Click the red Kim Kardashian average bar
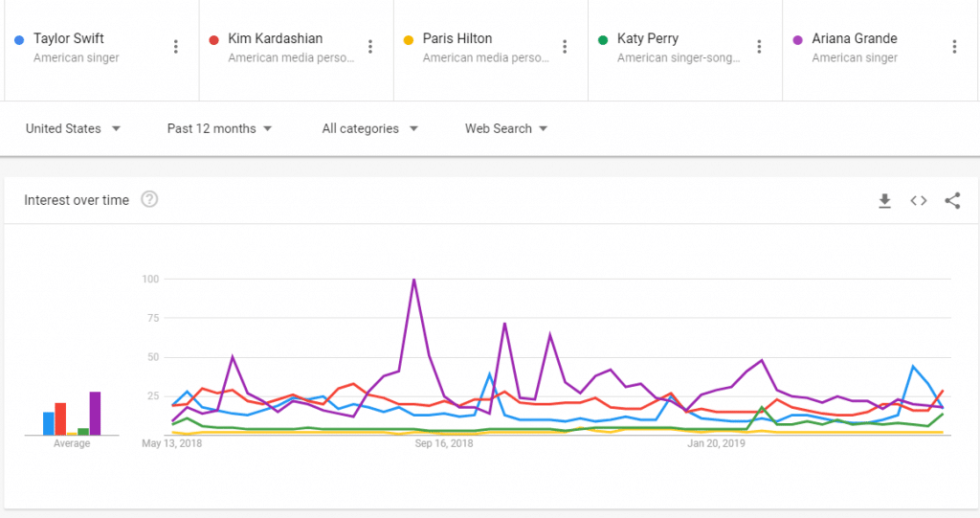This screenshot has width=980, height=518. pos(60,419)
